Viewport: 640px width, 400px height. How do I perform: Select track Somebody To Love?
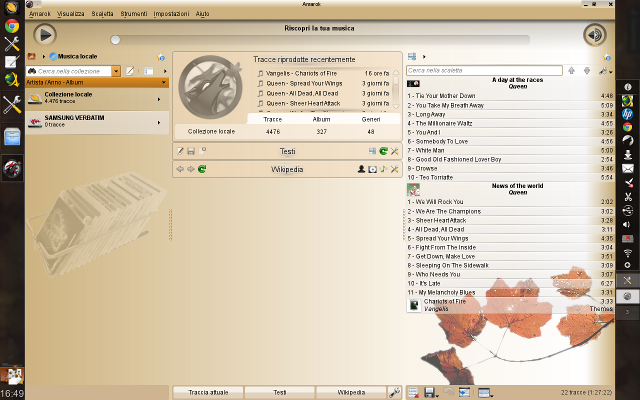coord(510,142)
